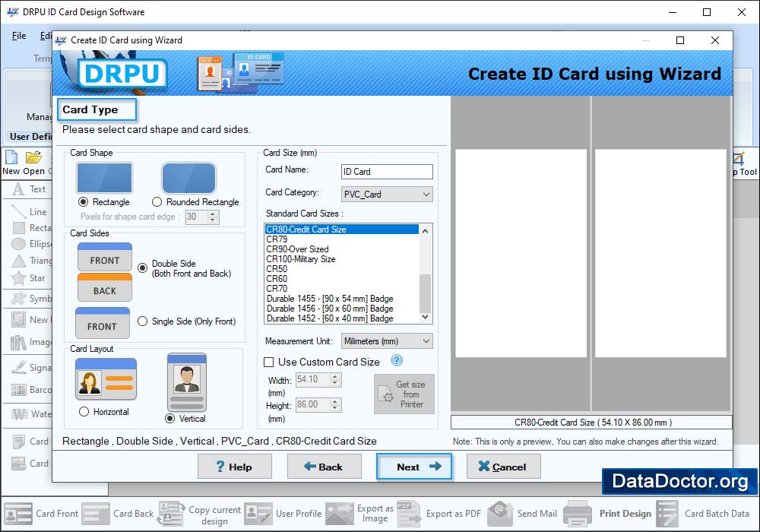Enable Use Custom Card Size checkbox
Viewport: 760px width, 532px height.
pyautogui.click(x=268, y=362)
